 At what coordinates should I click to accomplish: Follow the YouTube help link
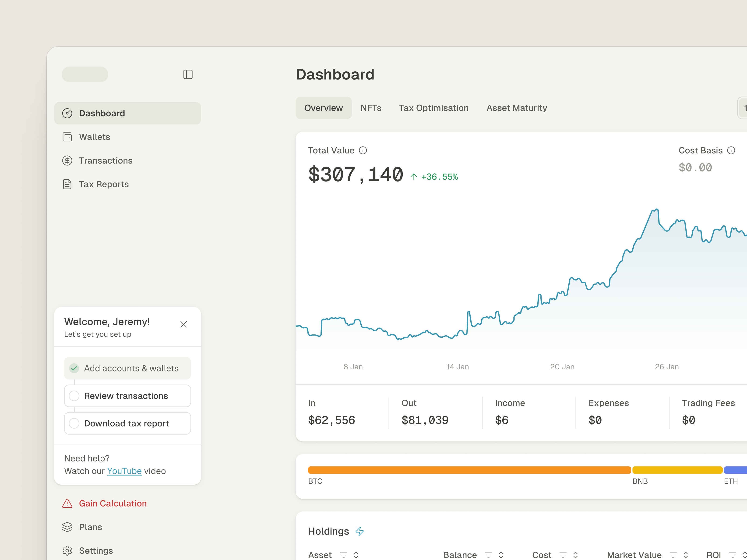coord(124,471)
